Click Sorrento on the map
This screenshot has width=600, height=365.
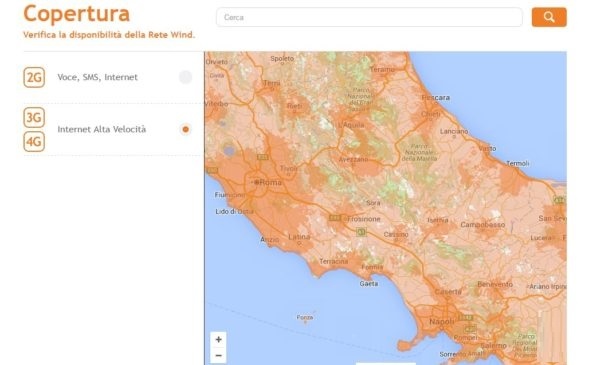pos(452,354)
